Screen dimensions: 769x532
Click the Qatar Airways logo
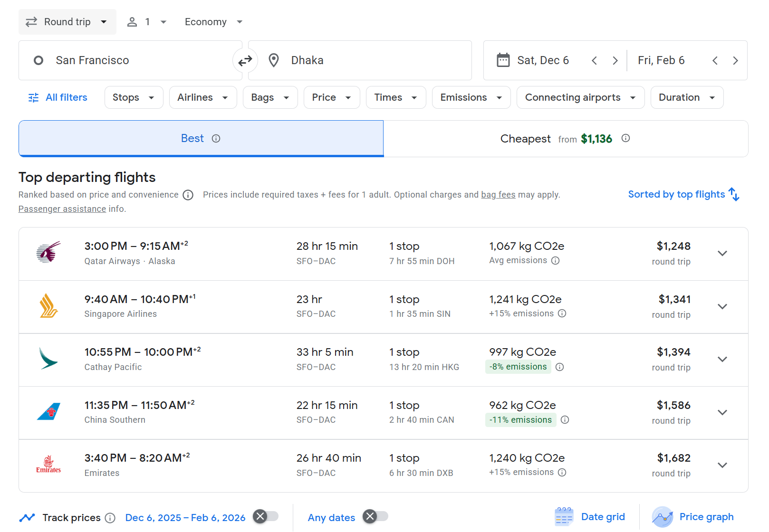tap(48, 252)
